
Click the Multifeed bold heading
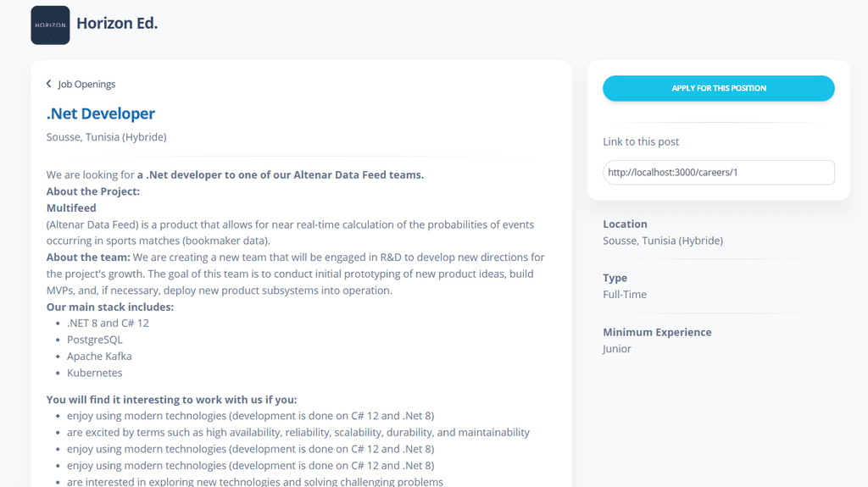(71, 208)
